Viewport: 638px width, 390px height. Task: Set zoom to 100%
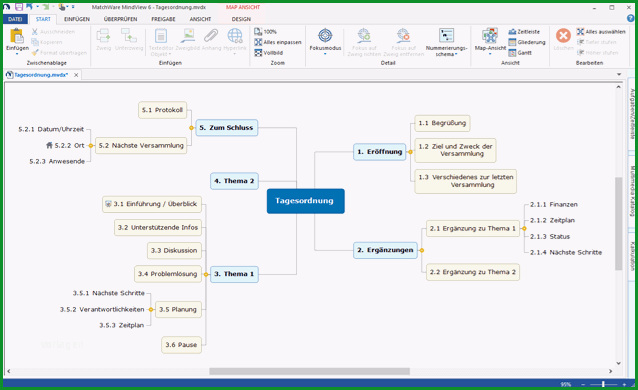click(x=265, y=31)
